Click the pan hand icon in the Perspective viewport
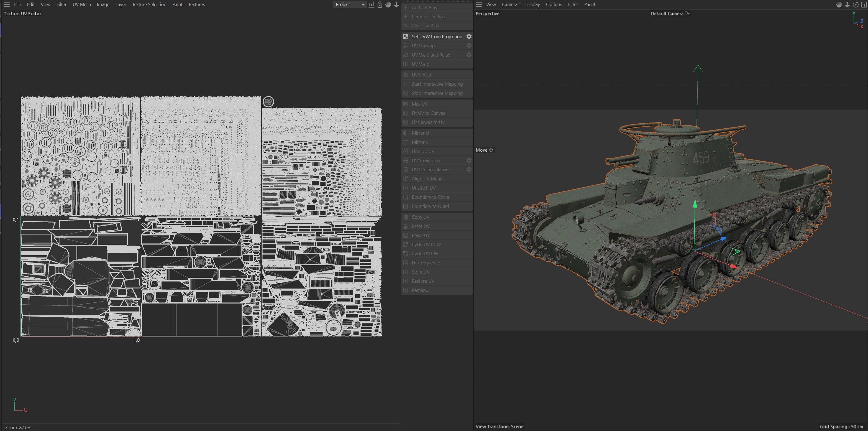Screen dimensions: 868x431 839,4
